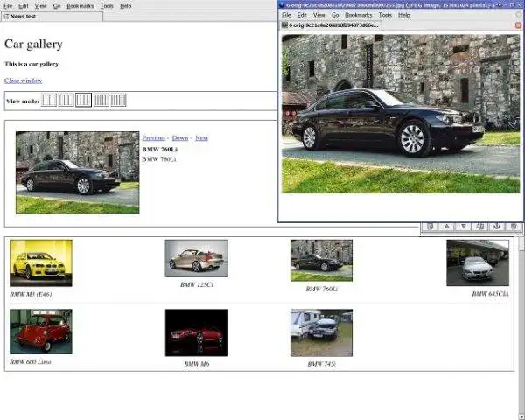
Task: Follow the Down link
Action: tap(180, 137)
